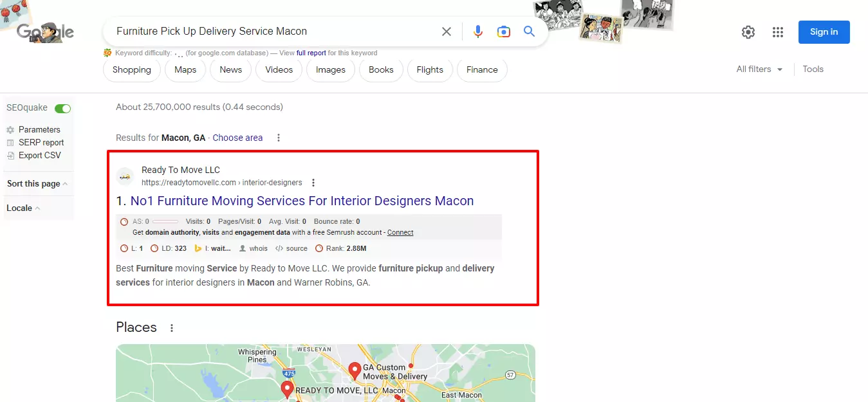Open the full report keyword link
The height and width of the screenshot is (402, 868).
pyautogui.click(x=311, y=53)
